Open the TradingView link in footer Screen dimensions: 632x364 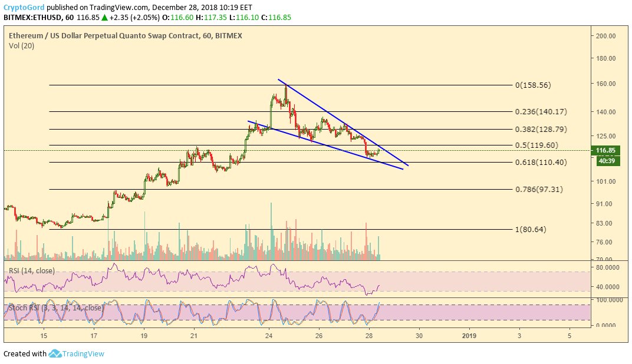[83, 353]
